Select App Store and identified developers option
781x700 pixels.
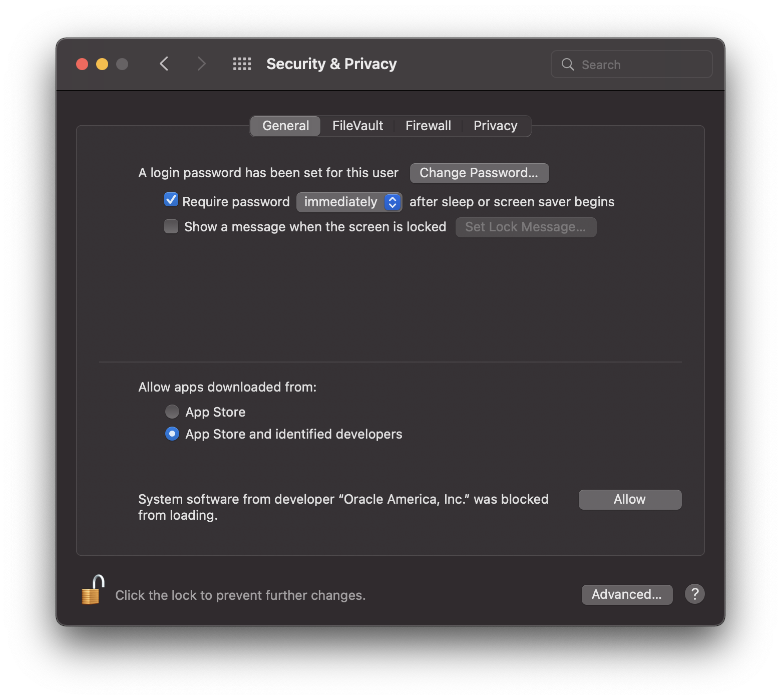pos(172,434)
